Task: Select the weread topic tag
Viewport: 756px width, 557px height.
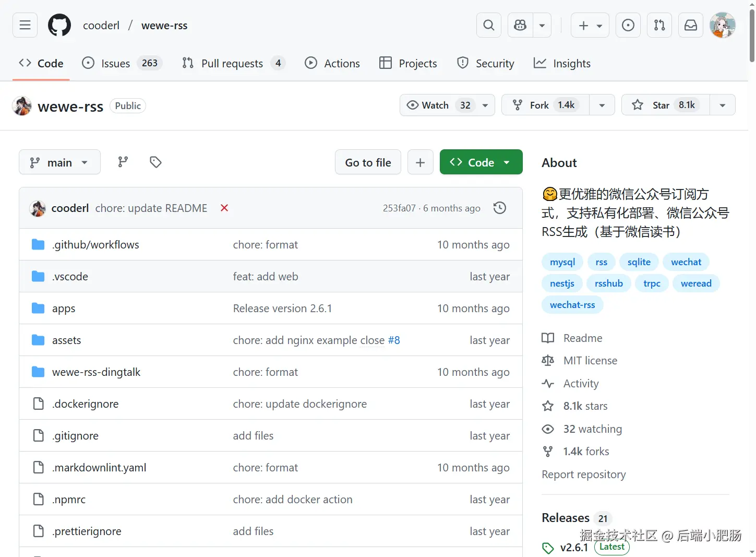Action: point(696,283)
